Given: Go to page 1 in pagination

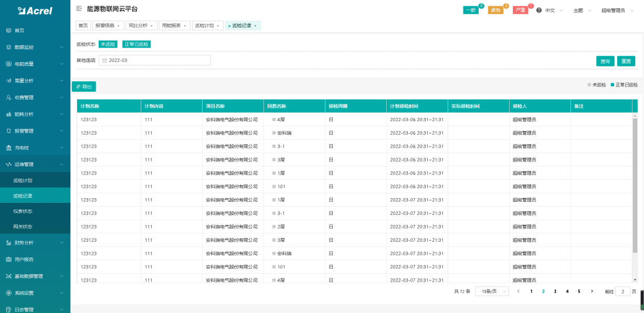Looking at the screenshot, I should click(531, 291).
